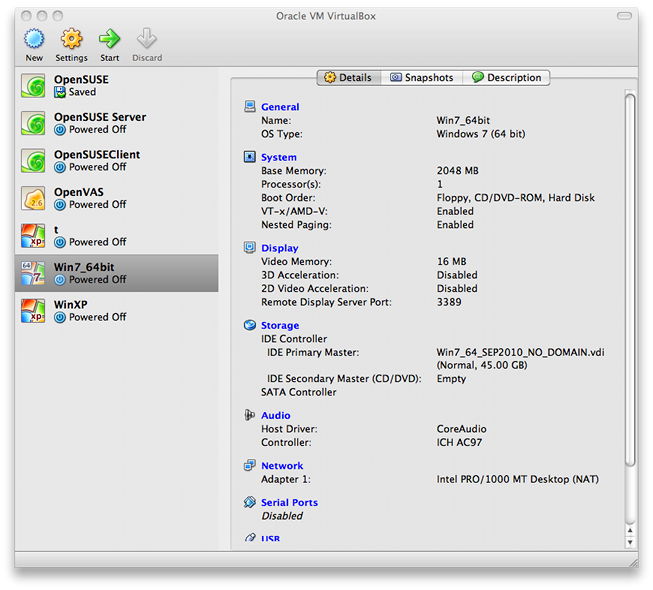
Task: Click the IDE Controller row
Action: pyautogui.click(x=294, y=339)
